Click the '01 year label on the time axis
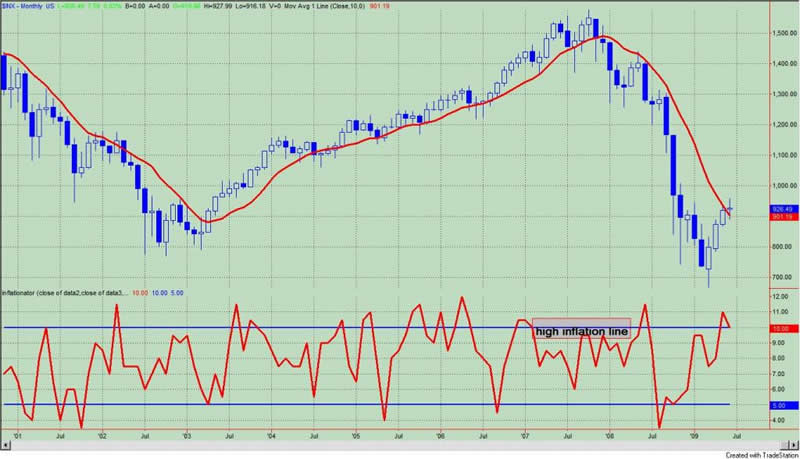Viewport: 800px width, 459px height. pyautogui.click(x=18, y=437)
